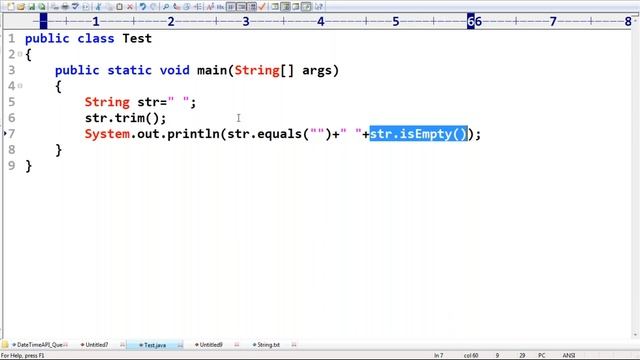Collapse the code block at line 2

click(x=20, y=54)
